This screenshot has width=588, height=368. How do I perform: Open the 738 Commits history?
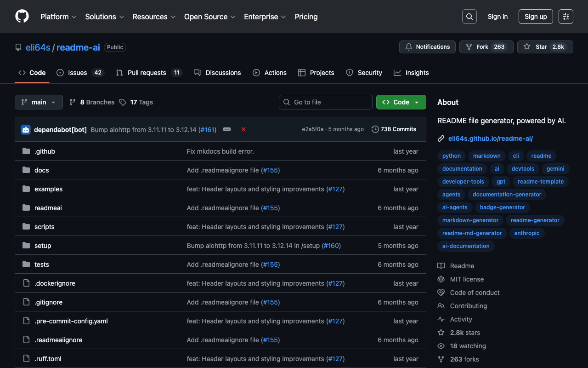point(394,129)
